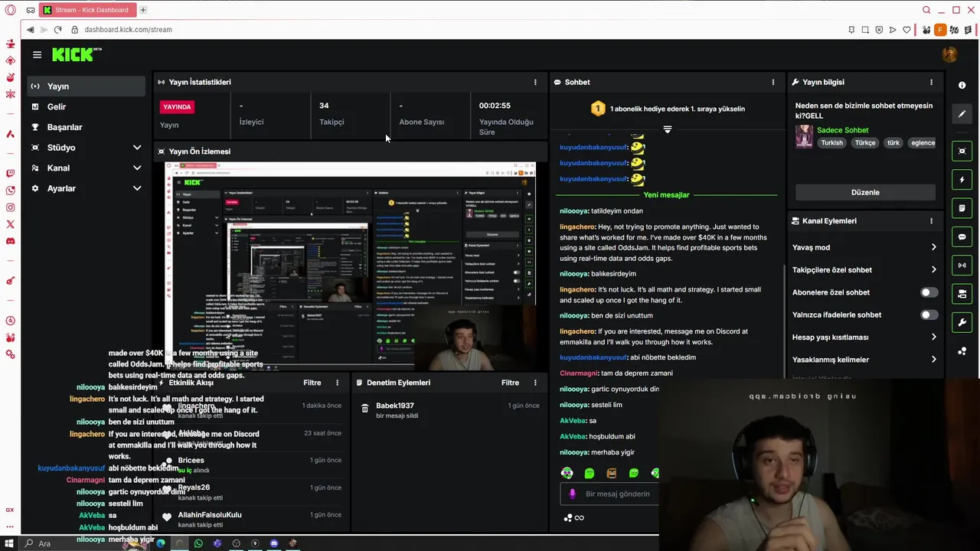The image size is (980, 551).
Task: Click the eglence tag
Action: pos(923,143)
